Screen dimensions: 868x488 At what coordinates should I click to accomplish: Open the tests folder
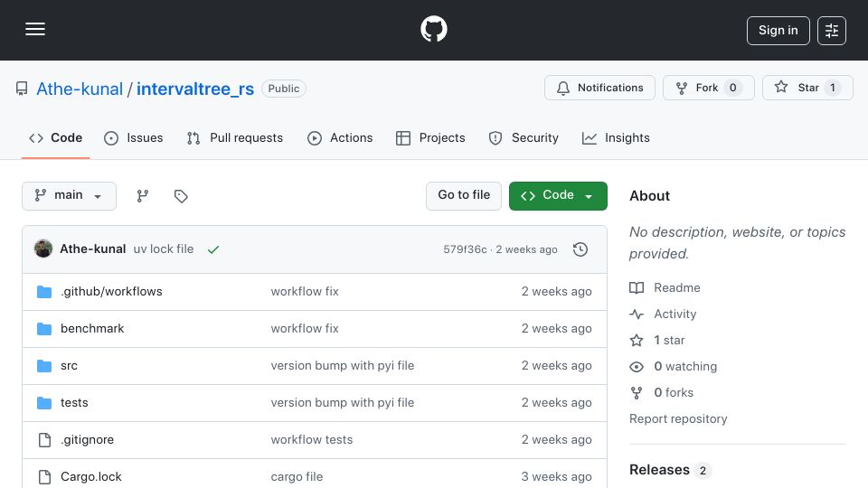point(74,403)
